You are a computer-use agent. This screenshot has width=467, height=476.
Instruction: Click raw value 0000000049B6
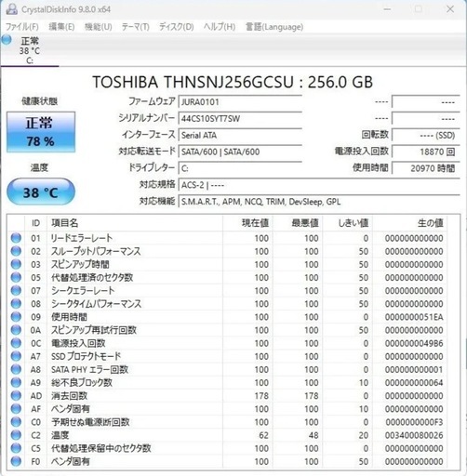[x=414, y=343]
